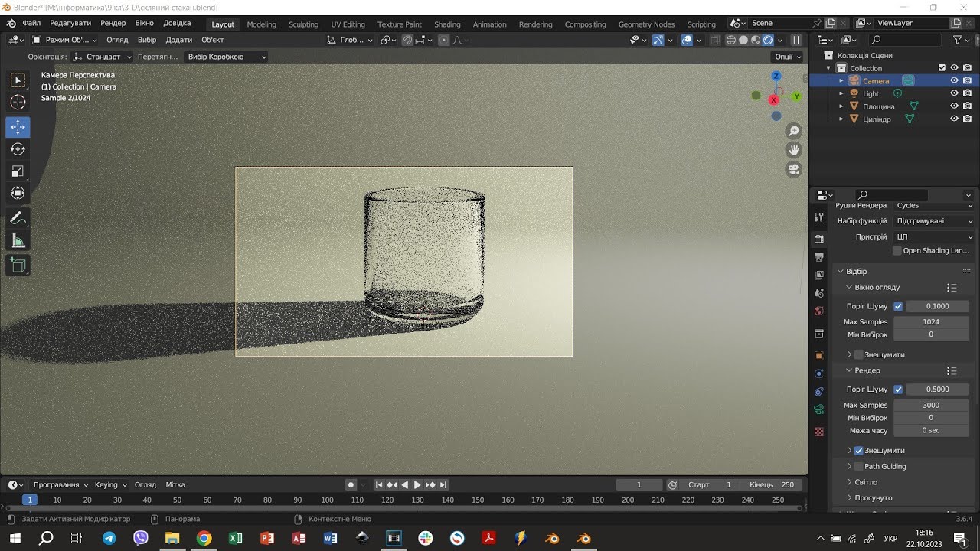Click the pan view hand icon
980x551 pixels.
click(794, 150)
